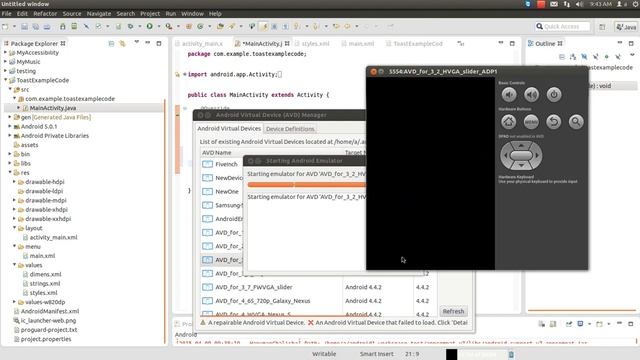
Task: Select the NewOne AVD row
Action: tap(222, 191)
